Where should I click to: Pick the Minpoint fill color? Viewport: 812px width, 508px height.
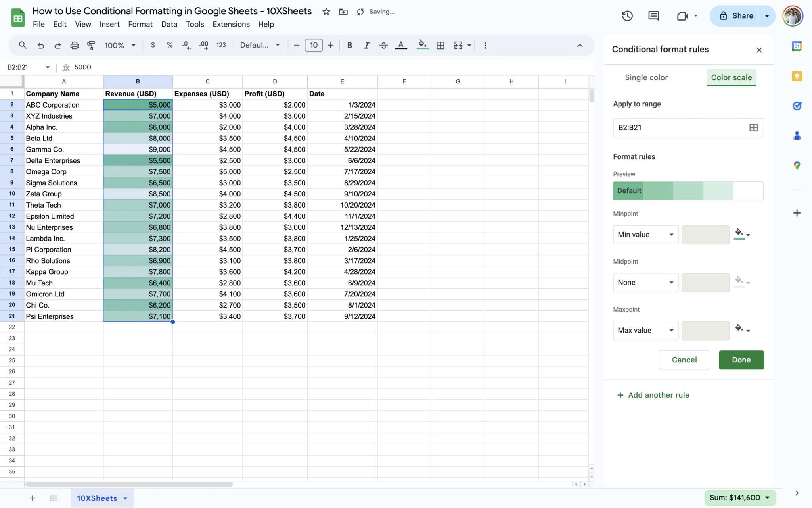pos(742,234)
